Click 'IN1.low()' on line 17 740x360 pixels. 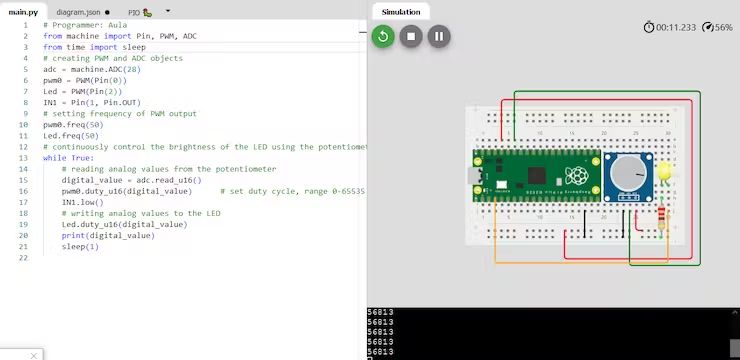point(83,202)
